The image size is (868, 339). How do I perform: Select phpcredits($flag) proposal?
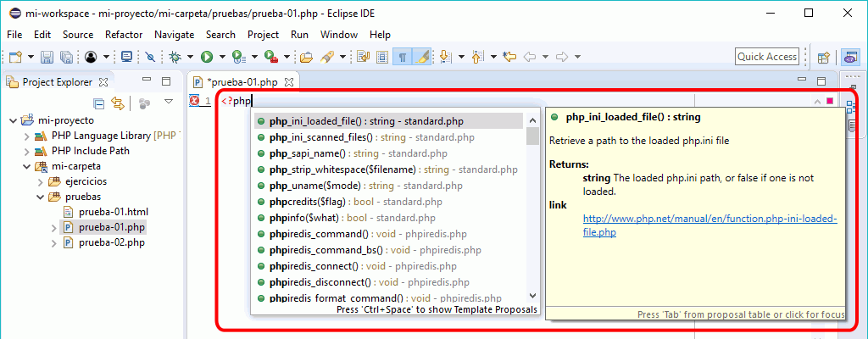coord(388,203)
